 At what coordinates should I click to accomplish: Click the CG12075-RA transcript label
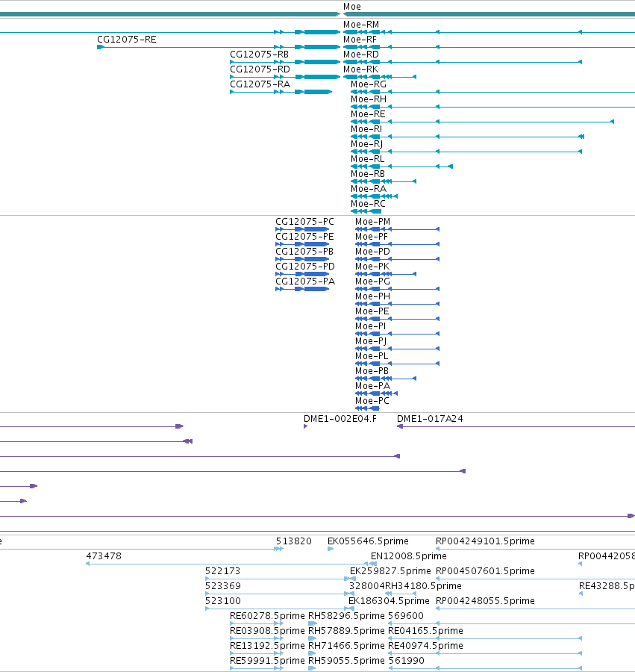pos(260,84)
